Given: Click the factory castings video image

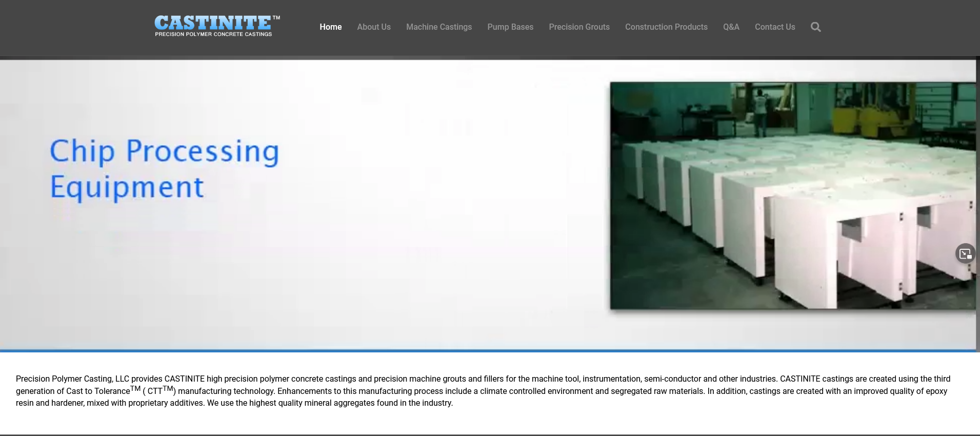Looking at the screenshot, I should [793, 195].
